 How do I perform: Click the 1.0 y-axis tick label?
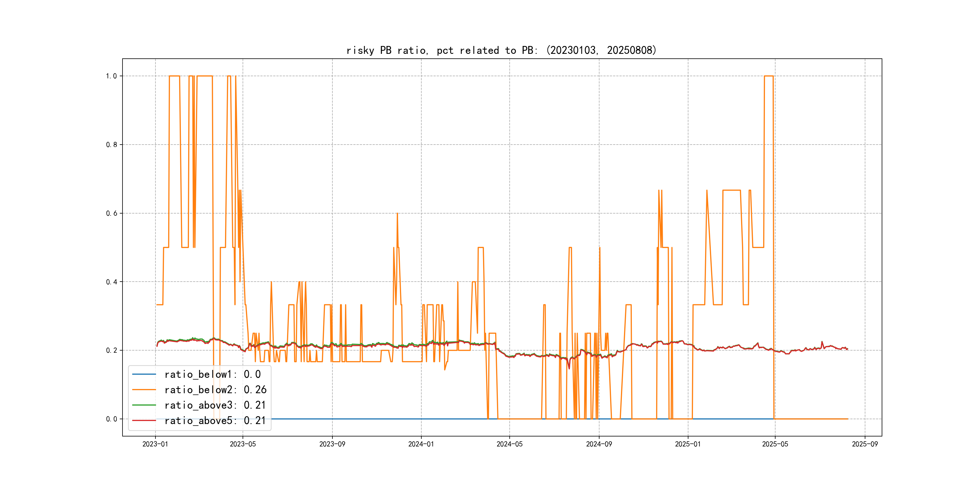point(111,76)
